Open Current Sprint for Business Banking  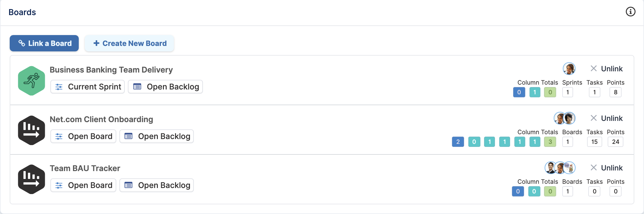tap(88, 87)
